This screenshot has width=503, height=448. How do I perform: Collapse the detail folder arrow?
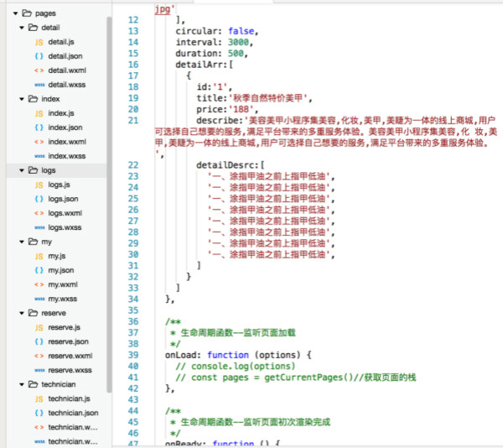pos(22,28)
